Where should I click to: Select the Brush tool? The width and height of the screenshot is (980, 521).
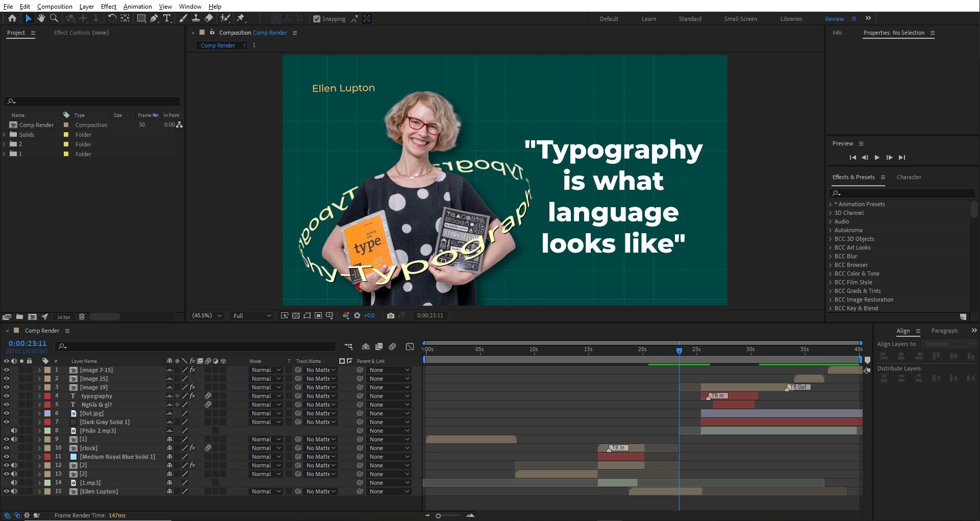pyautogui.click(x=183, y=18)
